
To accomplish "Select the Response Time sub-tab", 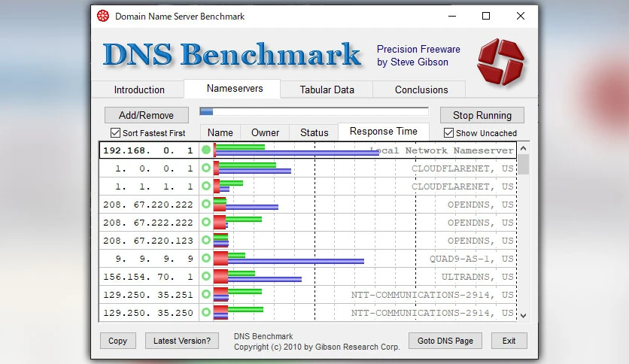I will click(384, 132).
